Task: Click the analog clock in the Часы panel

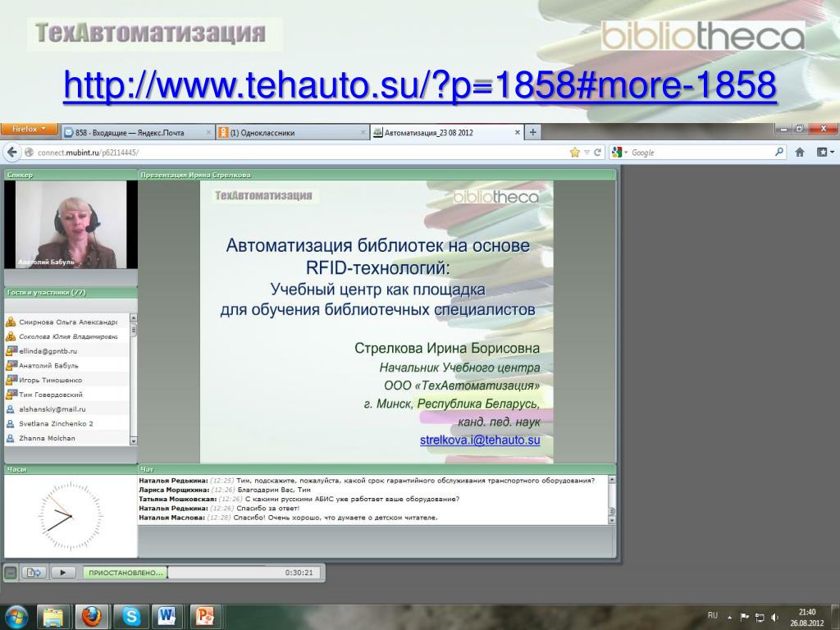Action: point(71,516)
